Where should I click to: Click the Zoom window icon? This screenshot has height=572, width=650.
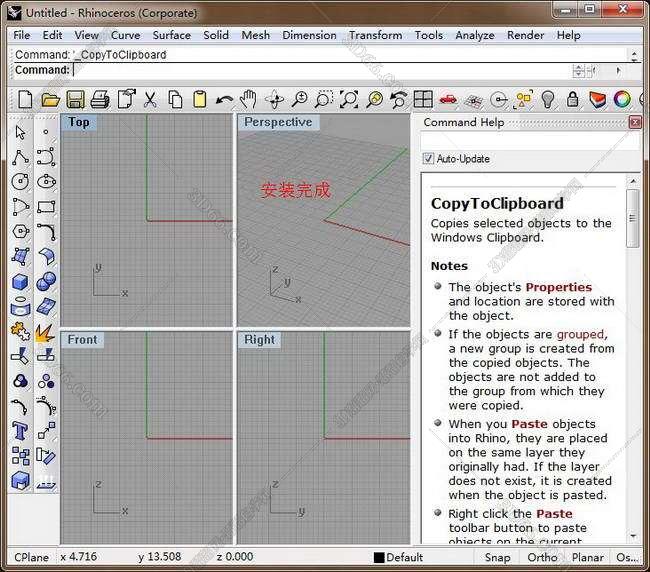click(324, 99)
